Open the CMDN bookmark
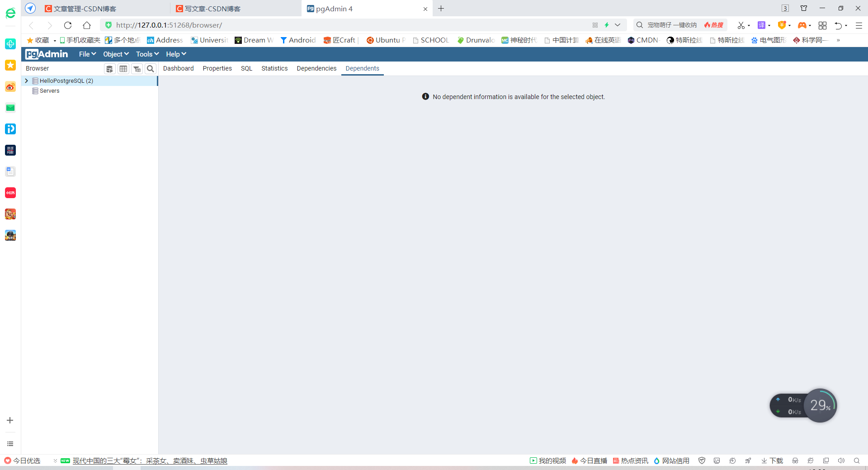The width and height of the screenshot is (868, 470). point(644,40)
